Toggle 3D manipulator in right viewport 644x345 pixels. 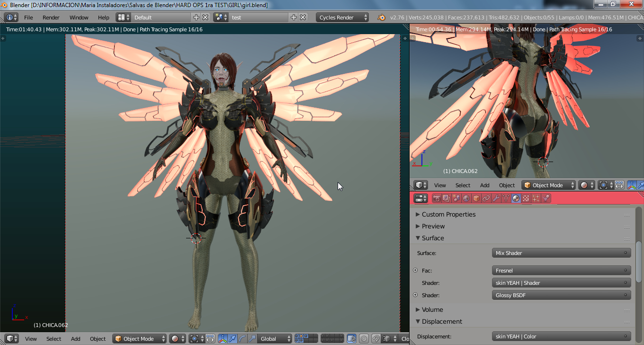coord(632,185)
